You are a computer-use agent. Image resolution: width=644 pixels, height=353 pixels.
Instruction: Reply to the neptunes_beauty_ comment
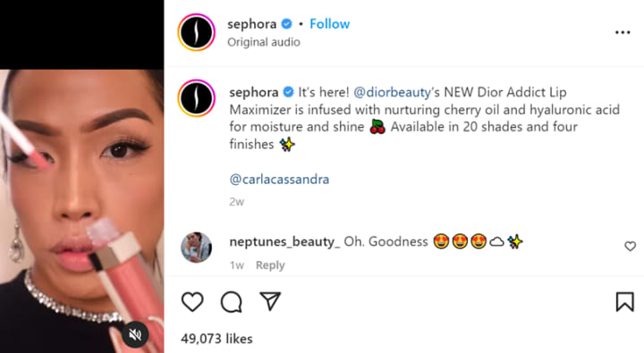click(x=270, y=265)
